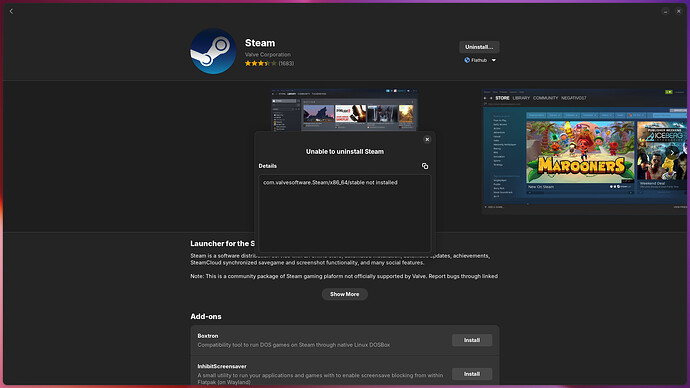Click the Add-ons section heading
The height and width of the screenshot is (388, 690).
pyautogui.click(x=206, y=316)
